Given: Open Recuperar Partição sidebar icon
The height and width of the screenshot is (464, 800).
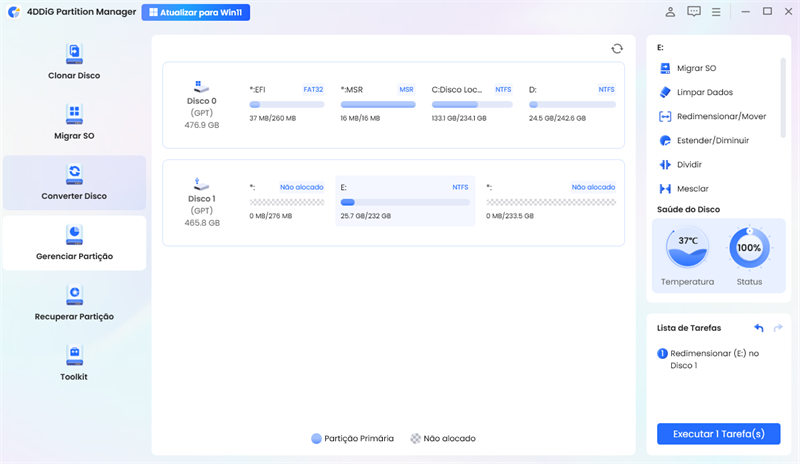Looking at the screenshot, I should tap(74, 293).
